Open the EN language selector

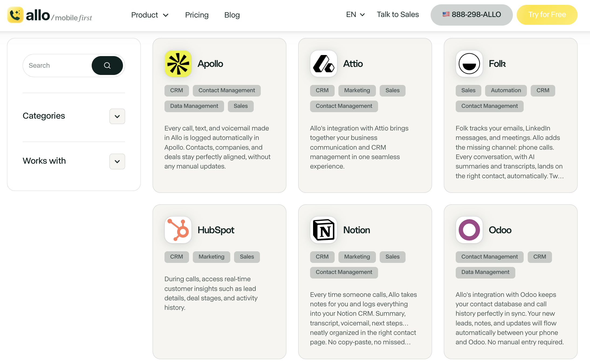point(355,15)
